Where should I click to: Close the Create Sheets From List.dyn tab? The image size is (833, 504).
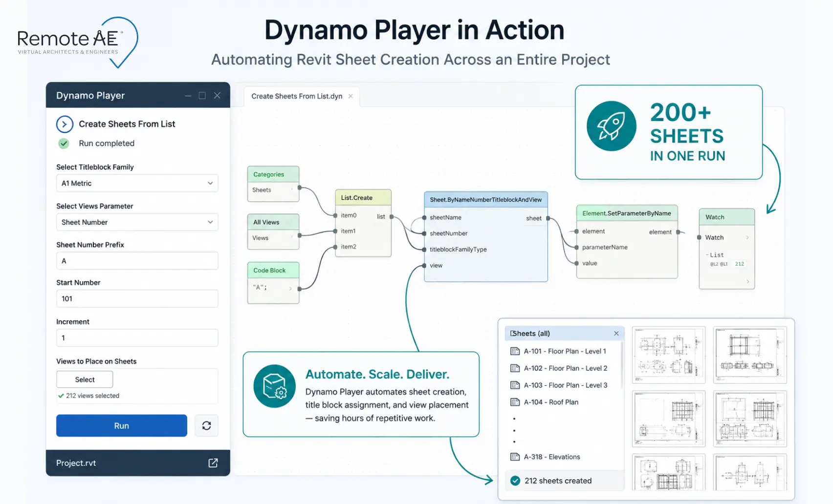tap(351, 96)
